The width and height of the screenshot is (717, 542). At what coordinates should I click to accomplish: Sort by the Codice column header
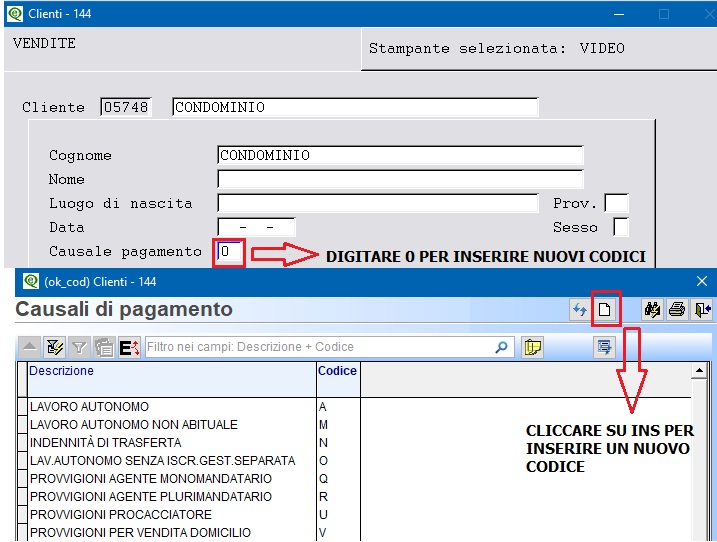(x=338, y=380)
